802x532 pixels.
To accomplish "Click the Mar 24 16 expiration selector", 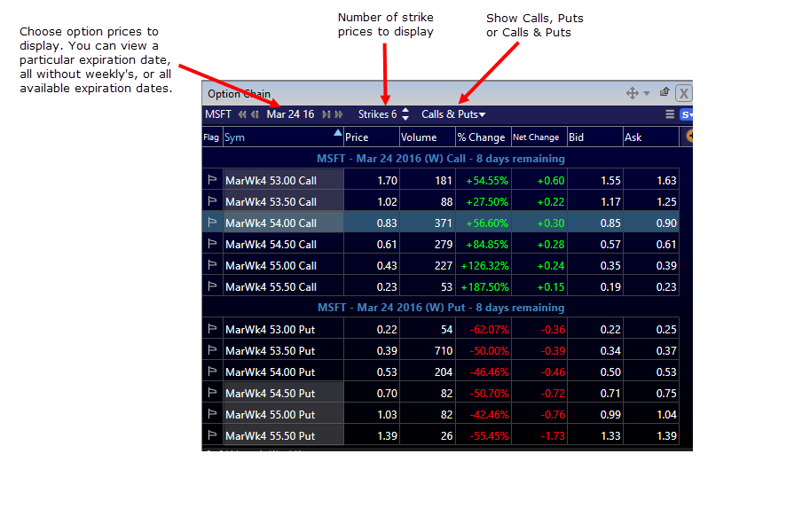I will click(x=290, y=114).
